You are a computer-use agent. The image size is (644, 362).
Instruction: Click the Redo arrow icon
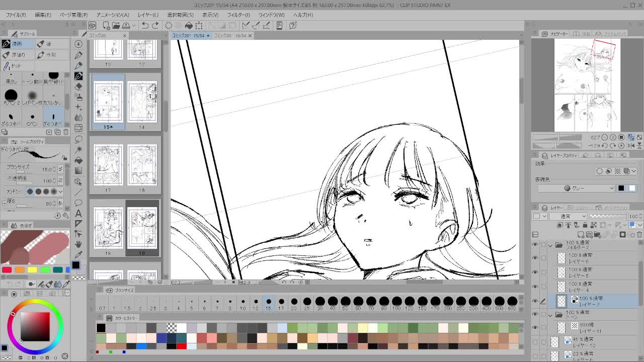[x=155, y=25]
